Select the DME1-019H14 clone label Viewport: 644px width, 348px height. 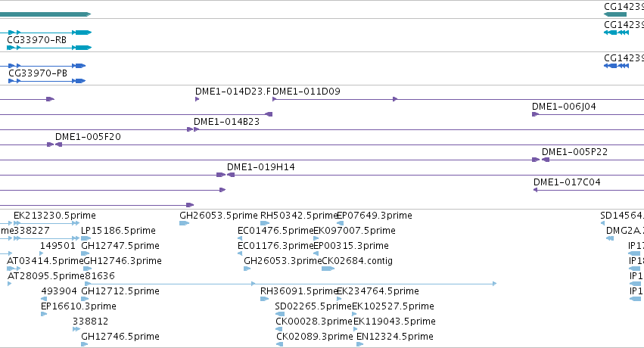pyautogui.click(x=261, y=167)
